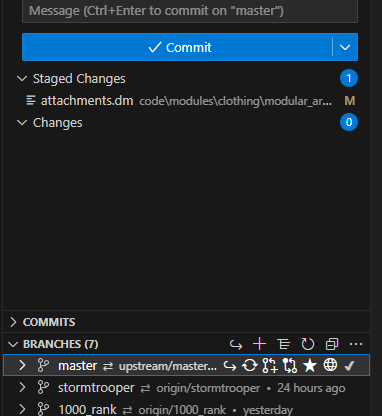Open the Commit options dropdown arrow
The image size is (382, 416).
345,47
